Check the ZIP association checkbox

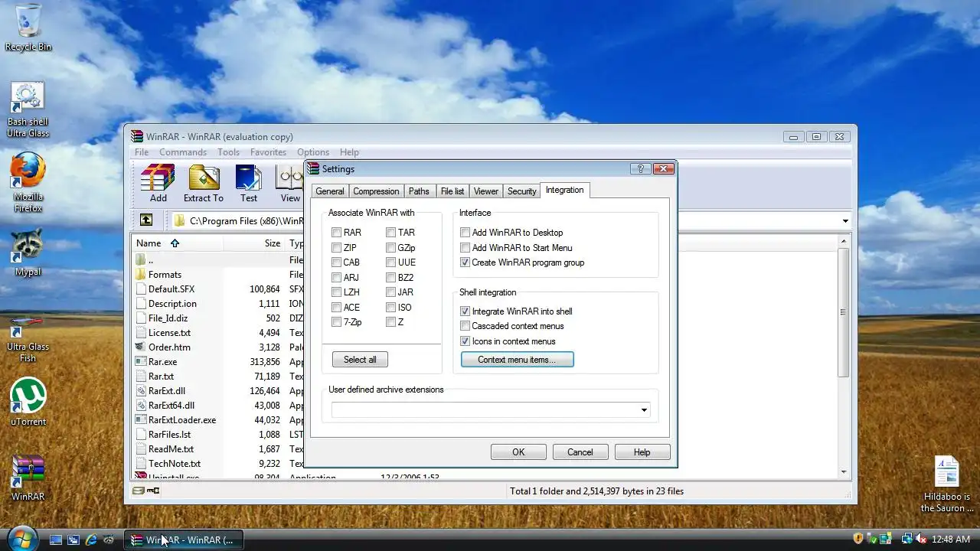pyautogui.click(x=336, y=248)
